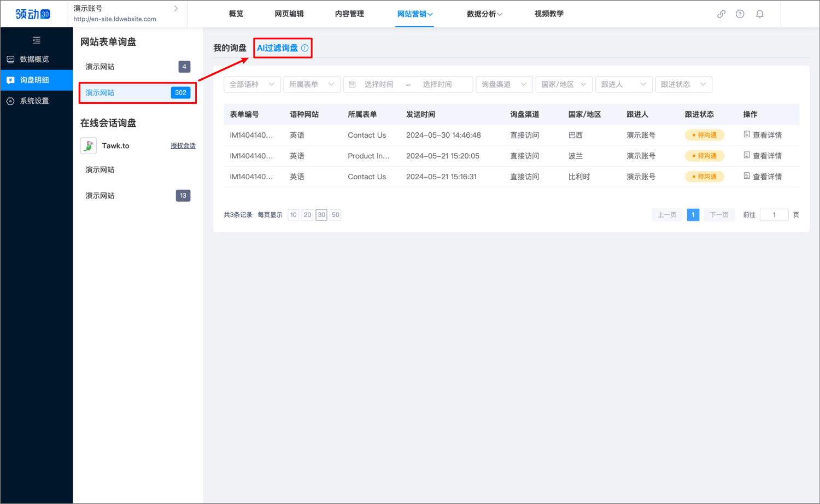820x504 pixels.
Task: Set page size to 10 records
Action: point(294,215)
